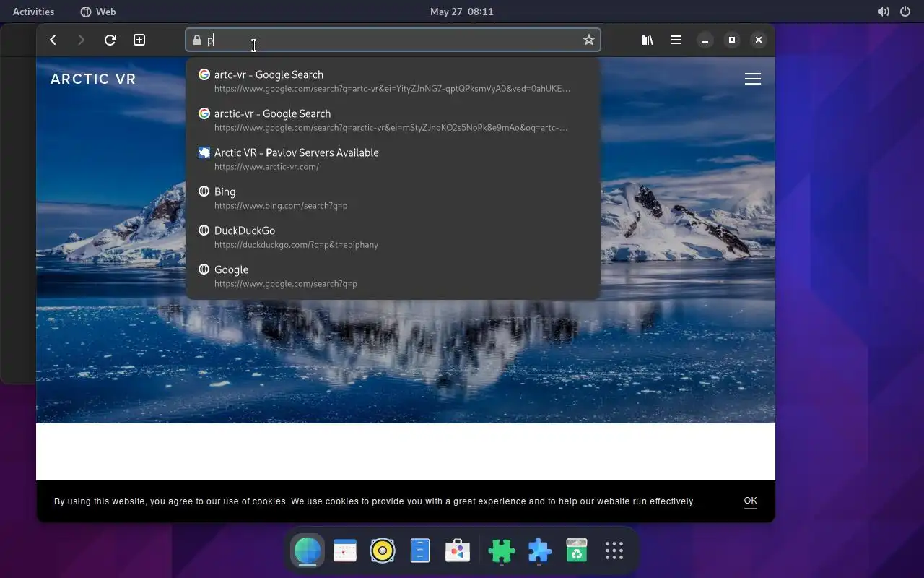Click the Arctic VR favicon in the suggestions
Image resolution: width=924 pixels, height=578 pixels.
point(204,152)
